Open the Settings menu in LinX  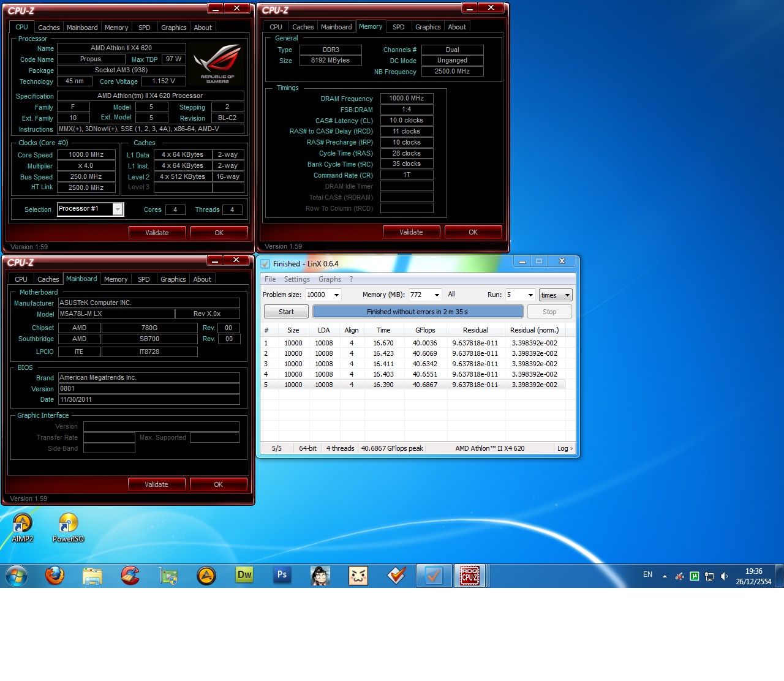[x=297, y=279]
